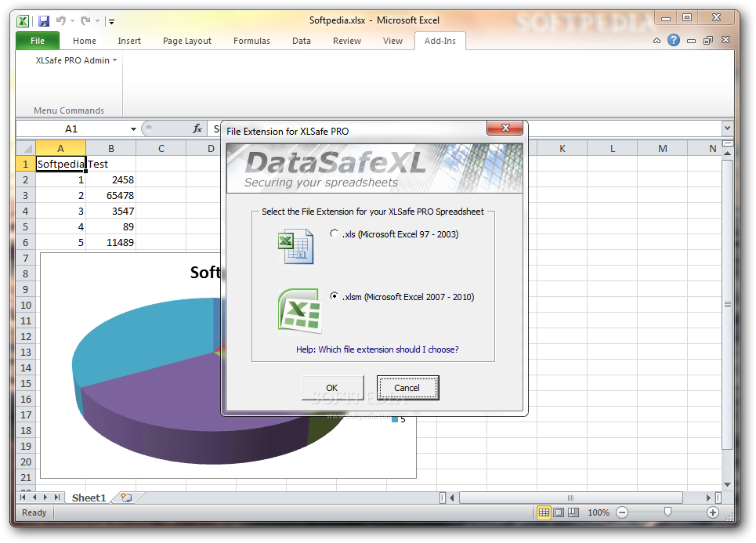756x543 pixels.
Task: Click cell containing 11489
Action: (x=111, y=243)
